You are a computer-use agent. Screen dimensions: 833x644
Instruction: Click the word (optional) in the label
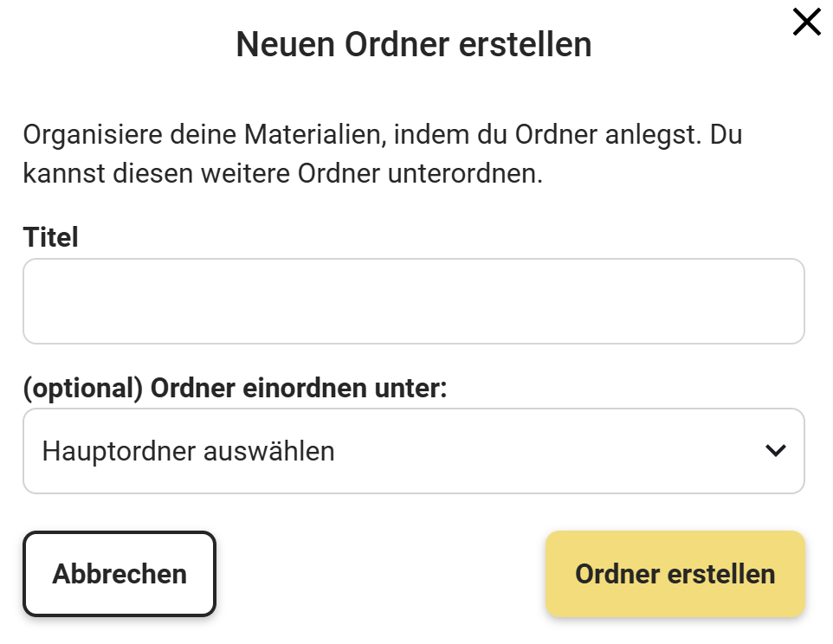tap(82, 389)
